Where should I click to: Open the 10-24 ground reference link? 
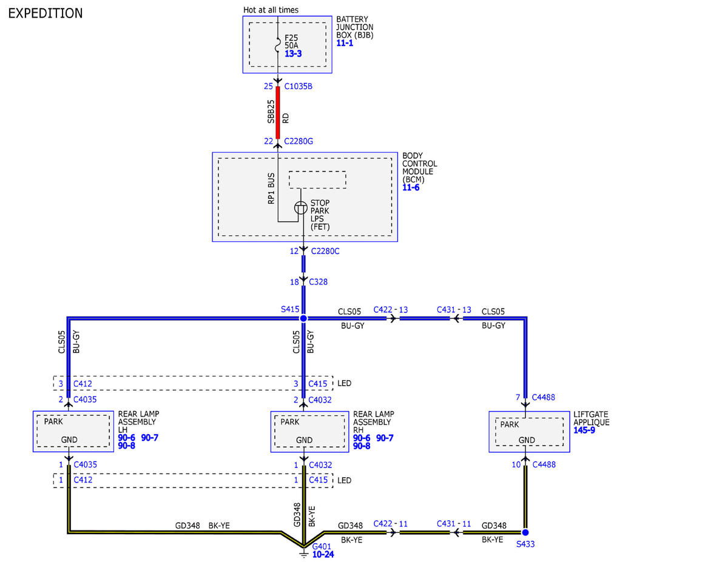coord(323,554)
